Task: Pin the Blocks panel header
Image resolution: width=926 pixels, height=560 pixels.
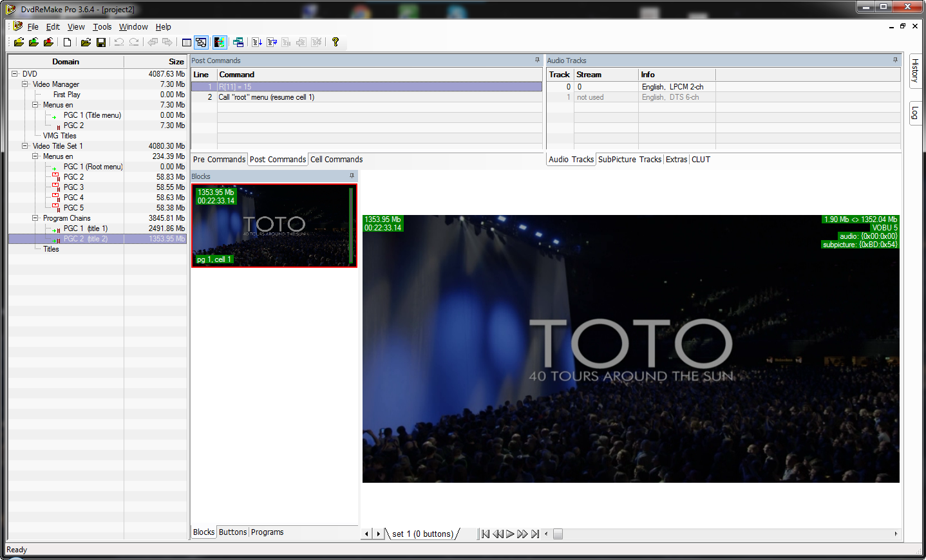Action: (352, 176)
